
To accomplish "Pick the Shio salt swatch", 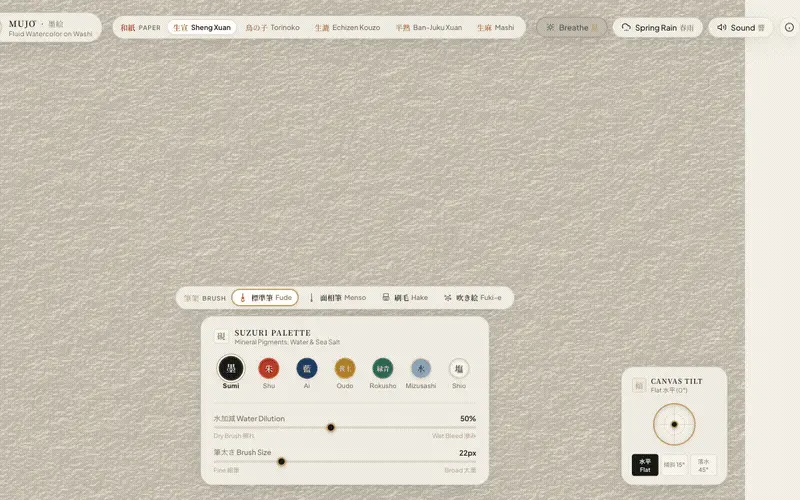I will (459, 368).
